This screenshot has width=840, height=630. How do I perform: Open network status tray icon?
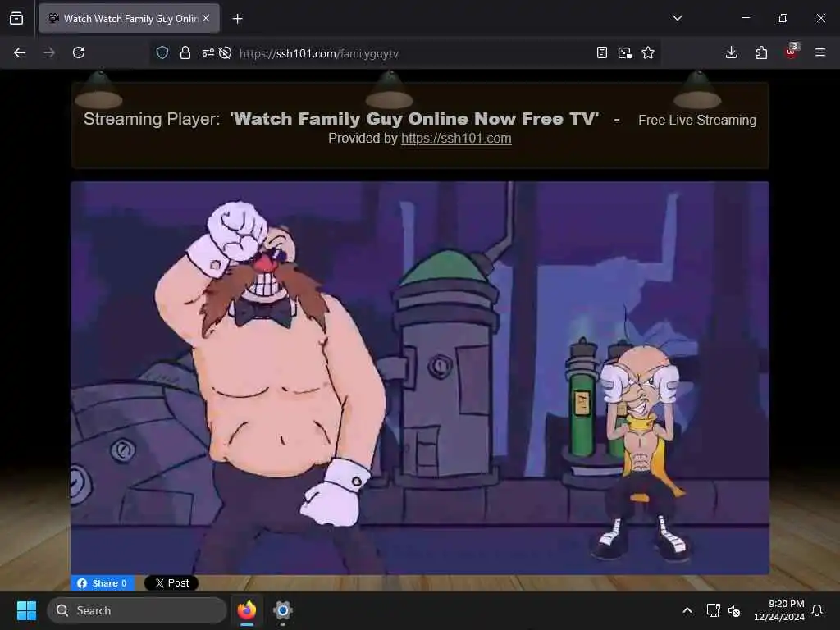coord(713,610)
